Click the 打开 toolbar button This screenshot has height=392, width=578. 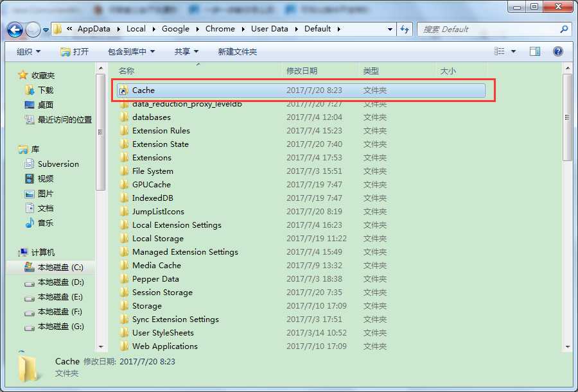point(74,51)
